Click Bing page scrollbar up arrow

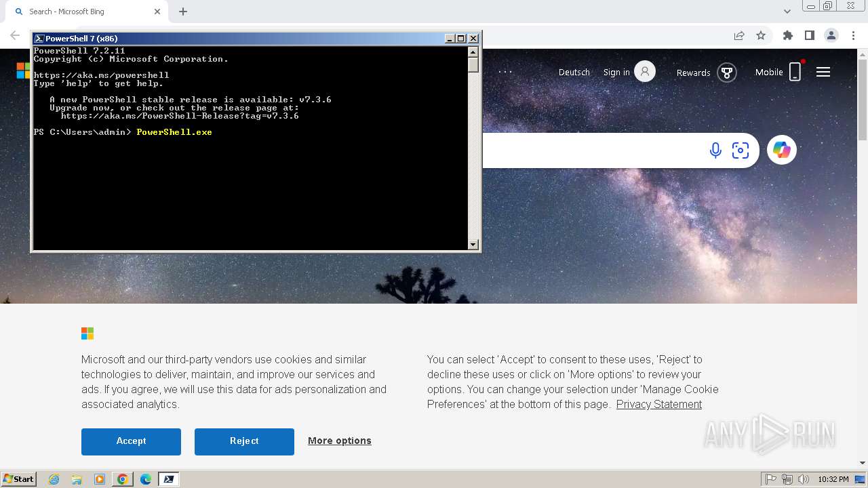coord(863,54)
